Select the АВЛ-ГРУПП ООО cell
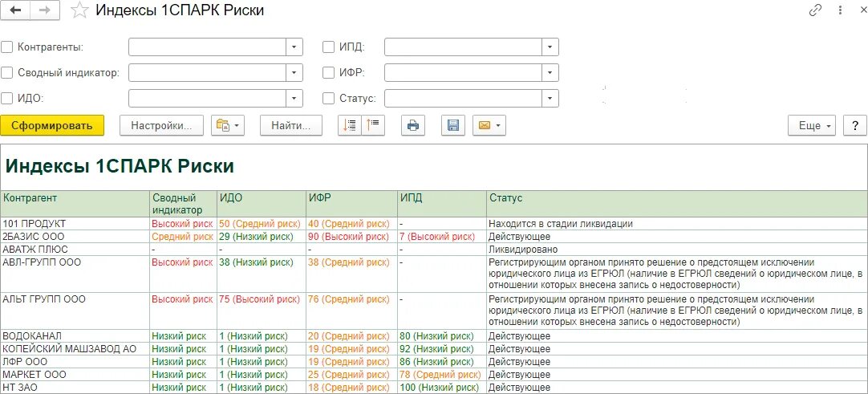Screen dimensions: 868x394 (x=75, y=274)
